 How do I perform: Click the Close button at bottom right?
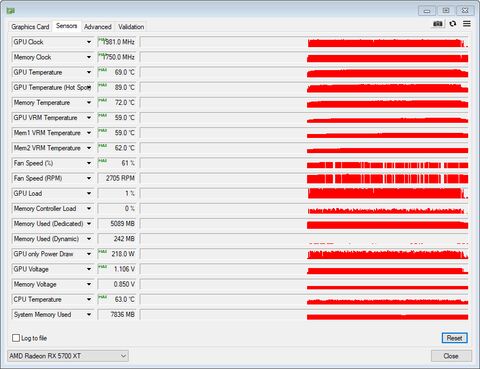(x=451, y=356)
